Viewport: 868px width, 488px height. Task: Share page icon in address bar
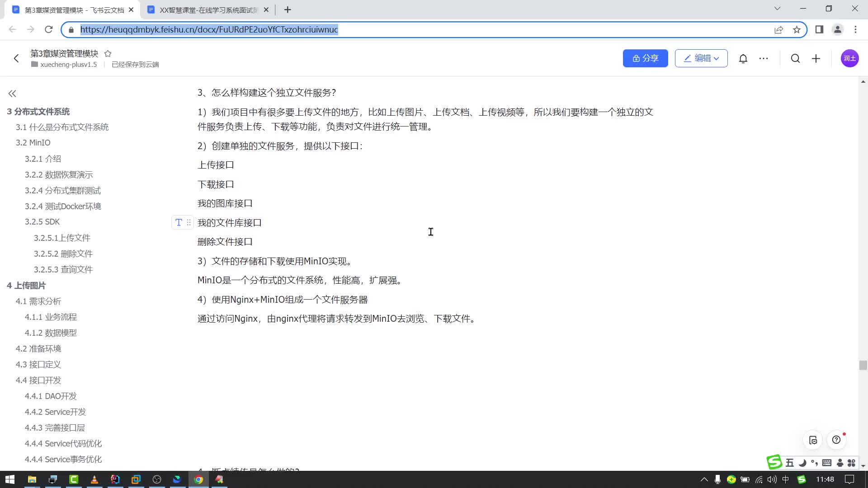point(778,29)
